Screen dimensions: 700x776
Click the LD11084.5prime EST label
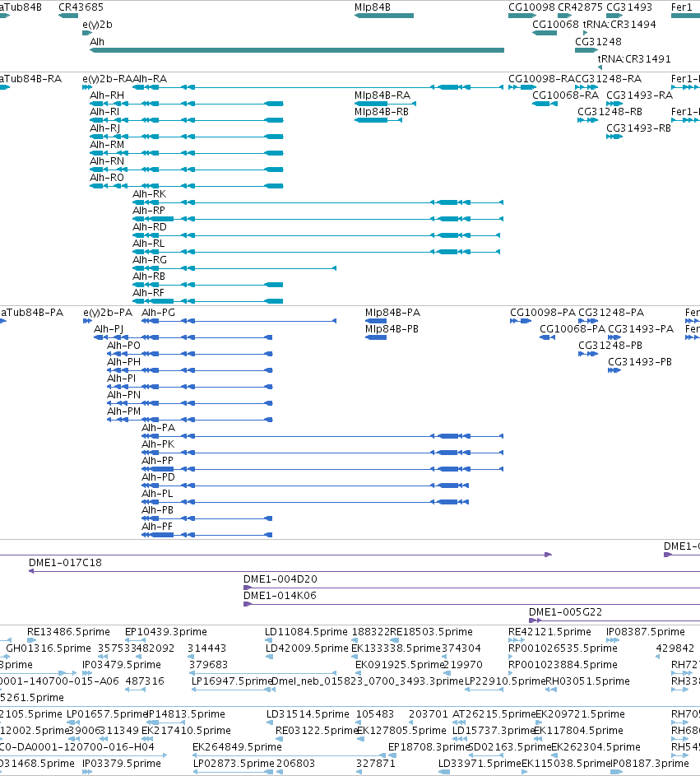(x=306, y=631)
